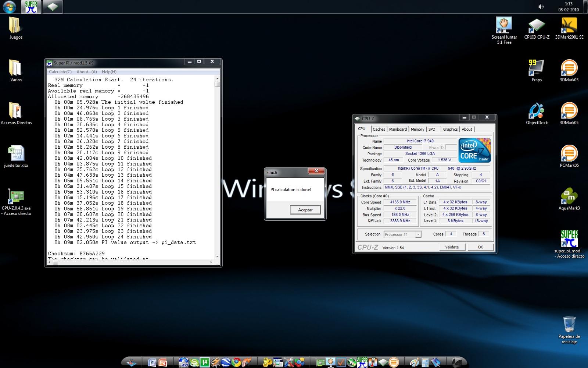588x368 pixels.
Task: Click Aceptar in Finish dialog
Action: [x=305, y=210]
